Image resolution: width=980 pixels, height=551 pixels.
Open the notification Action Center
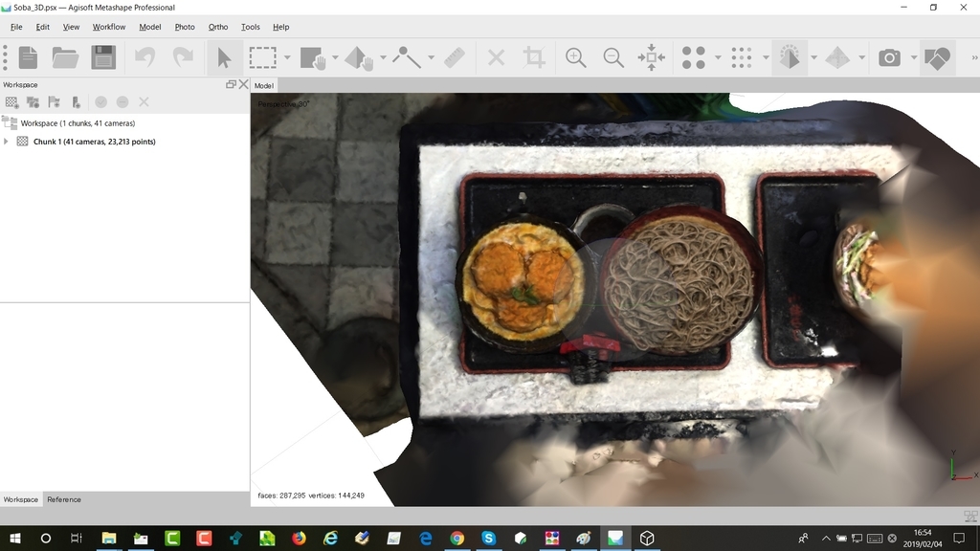[x=959, y=538]
